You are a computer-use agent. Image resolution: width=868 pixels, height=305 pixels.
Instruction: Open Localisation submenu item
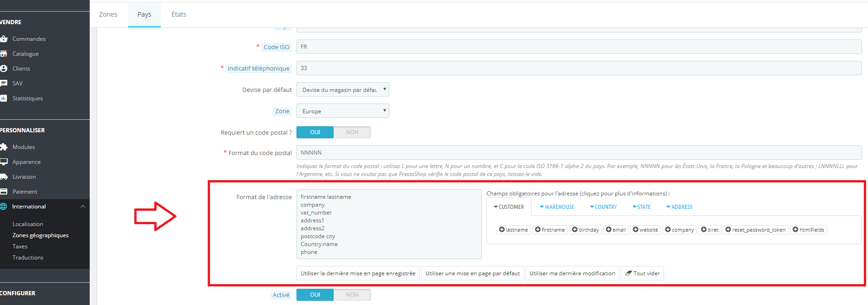(x=28, y=224)
